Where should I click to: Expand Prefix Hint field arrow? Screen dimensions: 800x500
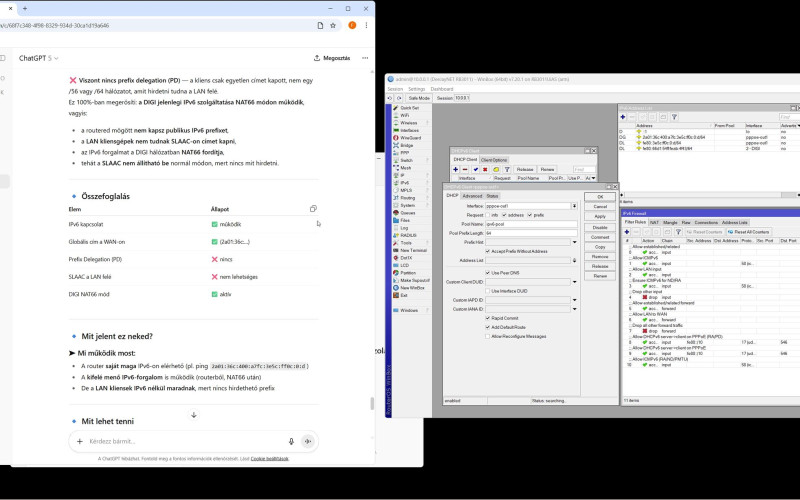[x=574, y=242]
